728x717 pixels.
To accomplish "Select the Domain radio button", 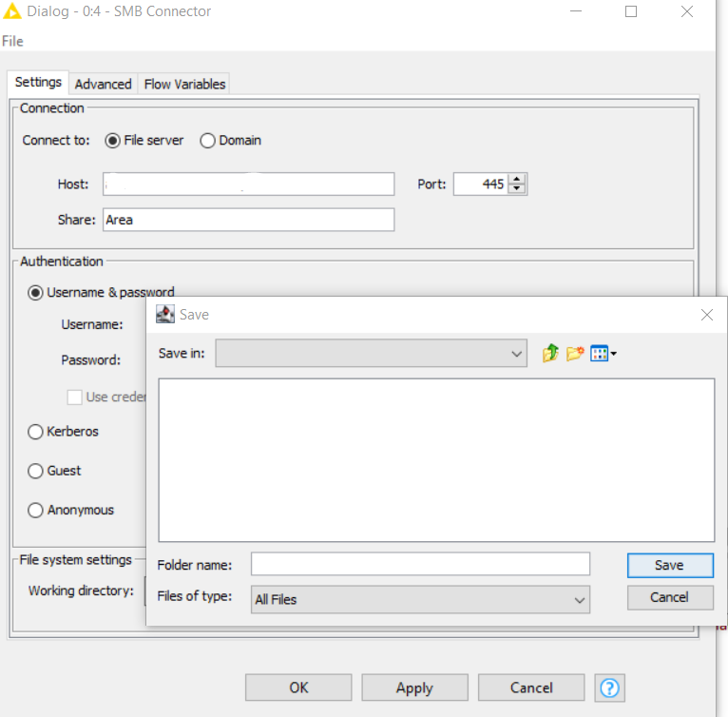I will point(208,141).
